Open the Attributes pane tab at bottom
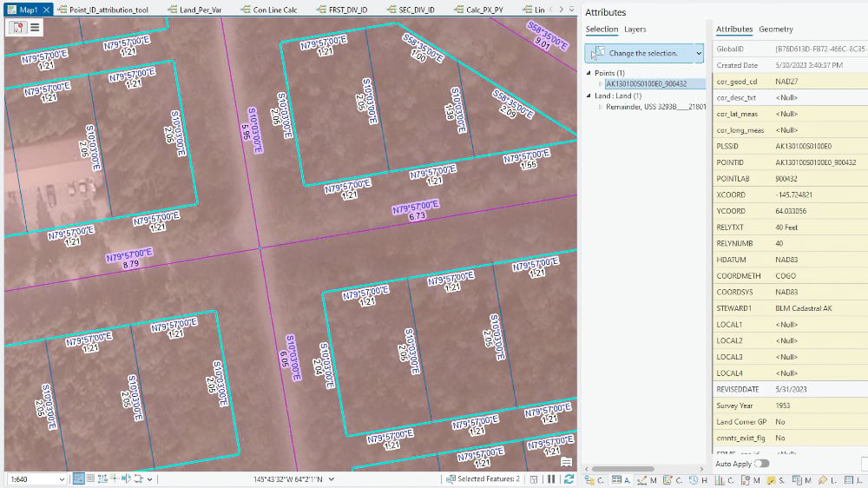 tap(621, 480)
